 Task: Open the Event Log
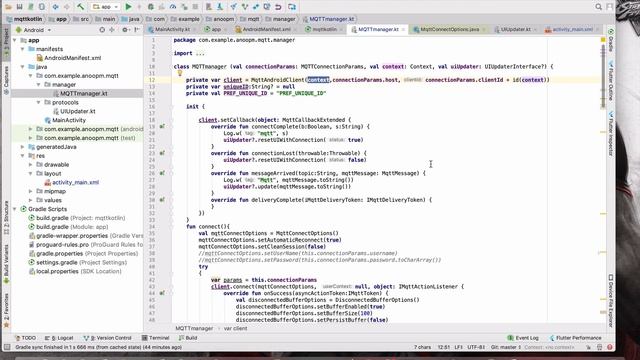pos(523,338)
